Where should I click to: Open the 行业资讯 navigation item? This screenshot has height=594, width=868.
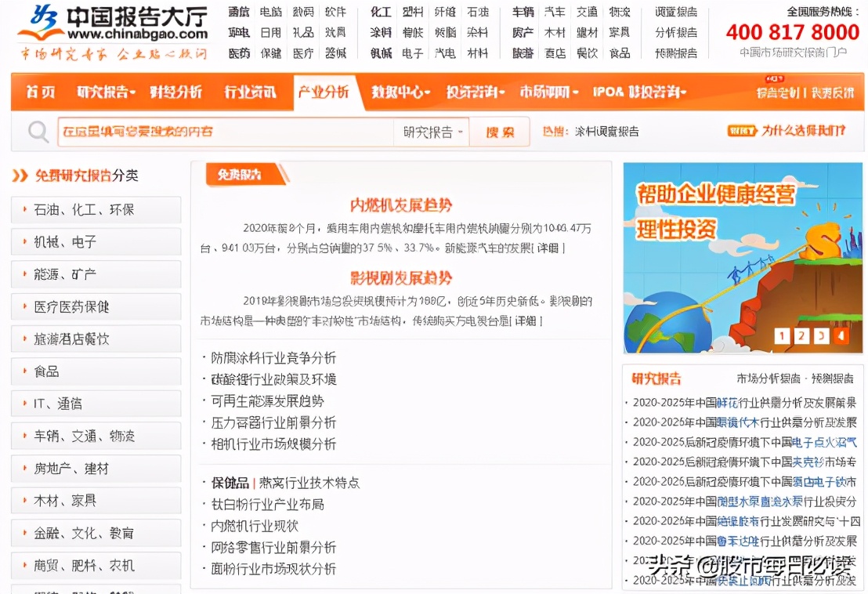[x=251, y=92]
